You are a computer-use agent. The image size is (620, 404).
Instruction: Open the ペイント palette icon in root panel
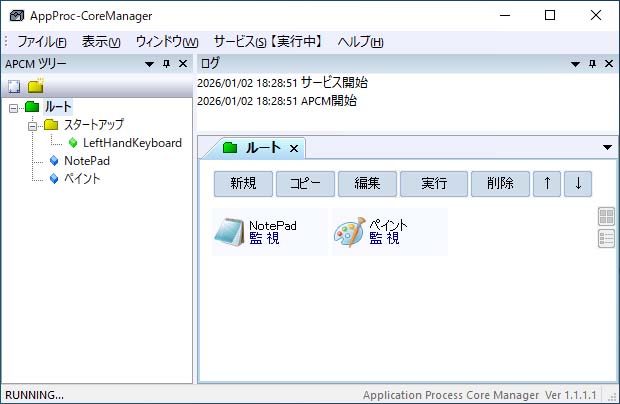349,232
